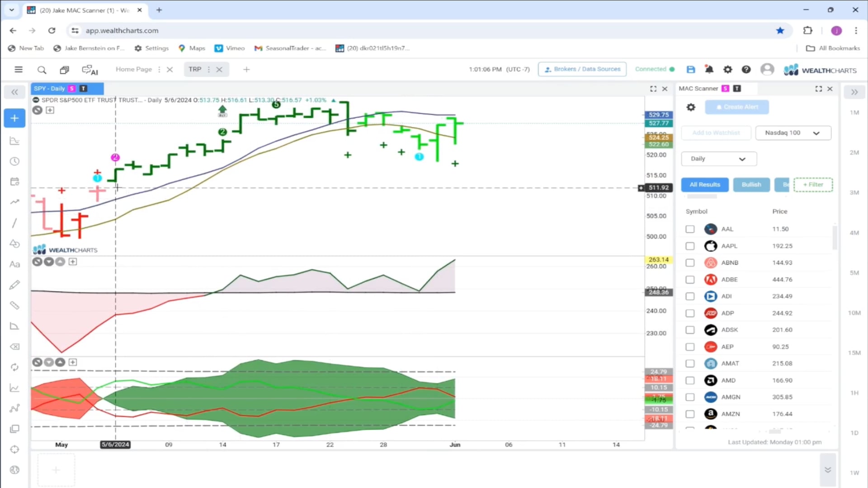Expand the middle indicator pane plus box
Screen dimensions: 868x488
73,262
